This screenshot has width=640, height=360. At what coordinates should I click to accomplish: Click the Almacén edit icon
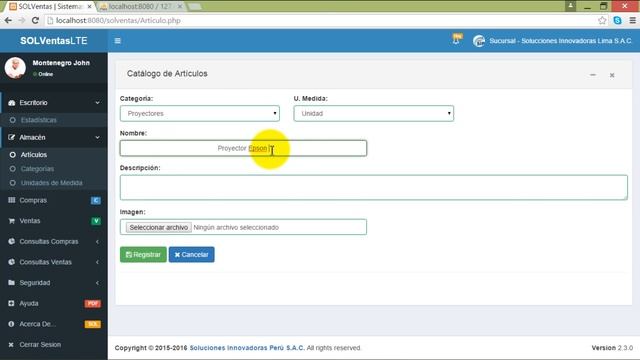(x=11, y=138)
